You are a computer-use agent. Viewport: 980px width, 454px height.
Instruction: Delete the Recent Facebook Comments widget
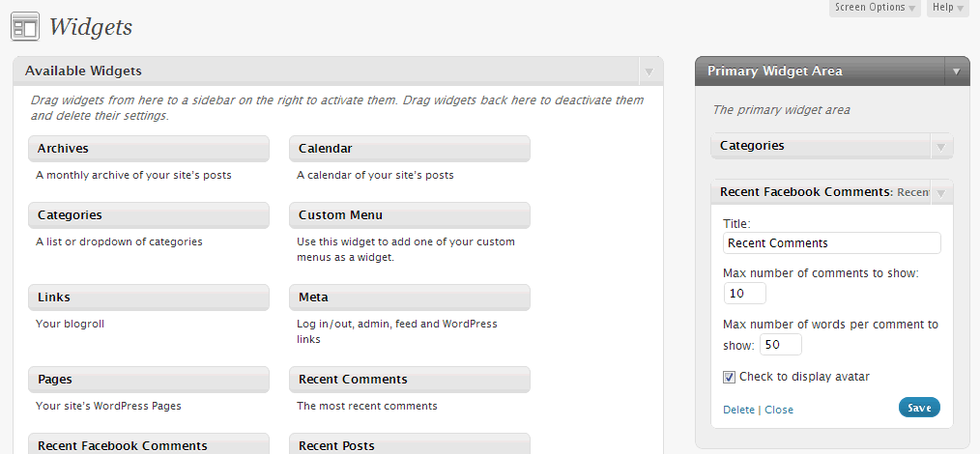click(738, 410)
